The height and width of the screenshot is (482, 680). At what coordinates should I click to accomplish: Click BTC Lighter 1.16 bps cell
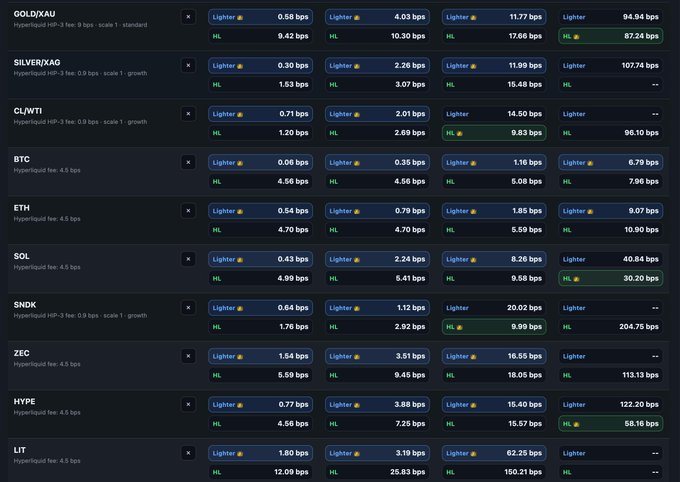[494, 162]
